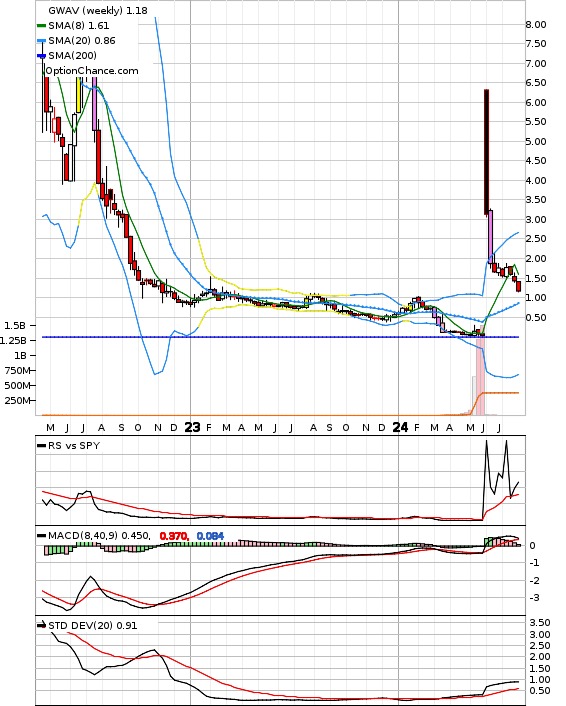Click the black RS vs SPY legend marker
The image size is (566, 706).
[x=41, y=446]
